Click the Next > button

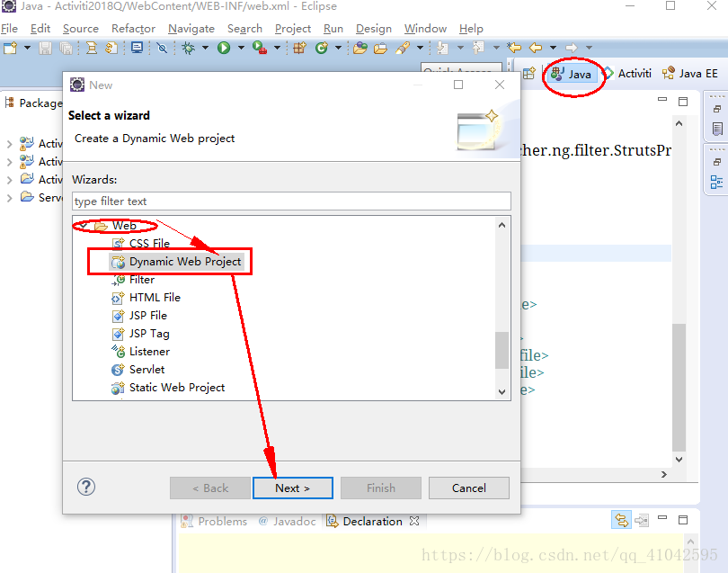point(292,488)
